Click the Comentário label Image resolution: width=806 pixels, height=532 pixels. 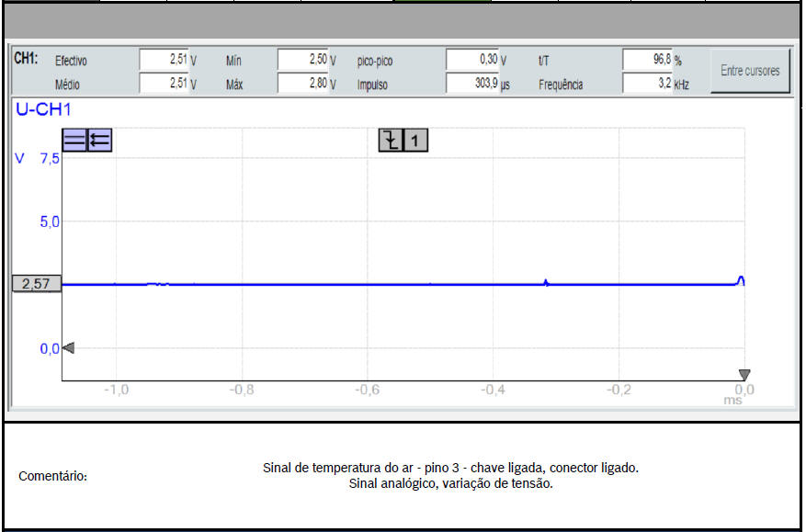[53, 477]
